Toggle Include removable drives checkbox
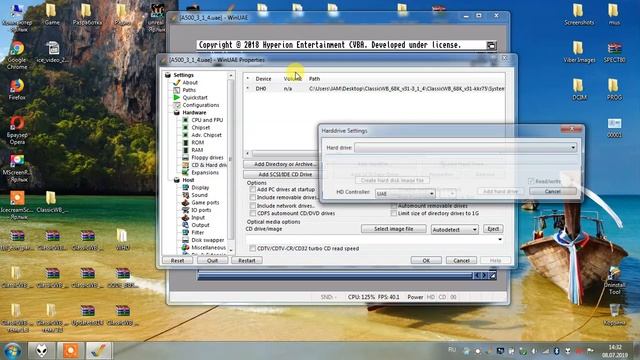The height and width of the screenshot is (360, 640). (x=253, y=198)
